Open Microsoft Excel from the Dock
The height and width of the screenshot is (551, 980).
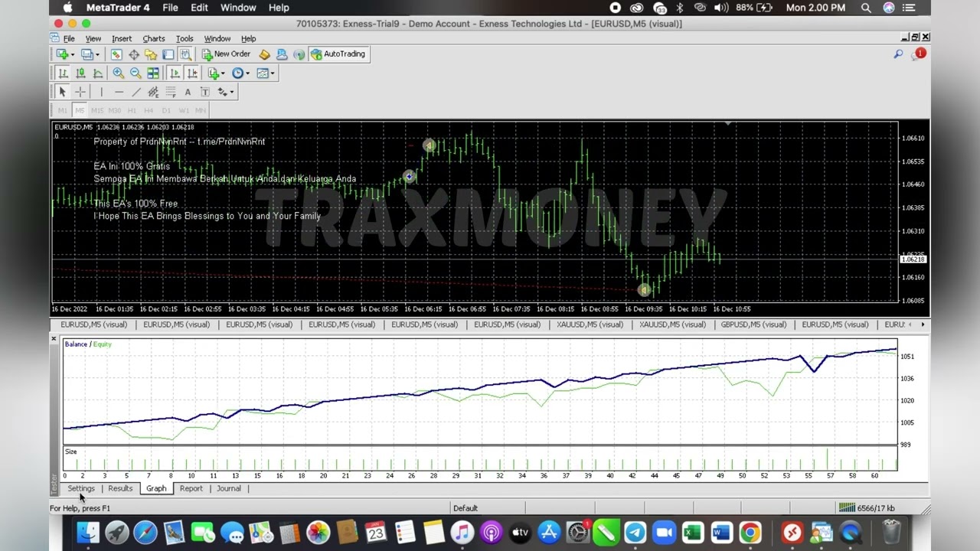tap(693, 532)
